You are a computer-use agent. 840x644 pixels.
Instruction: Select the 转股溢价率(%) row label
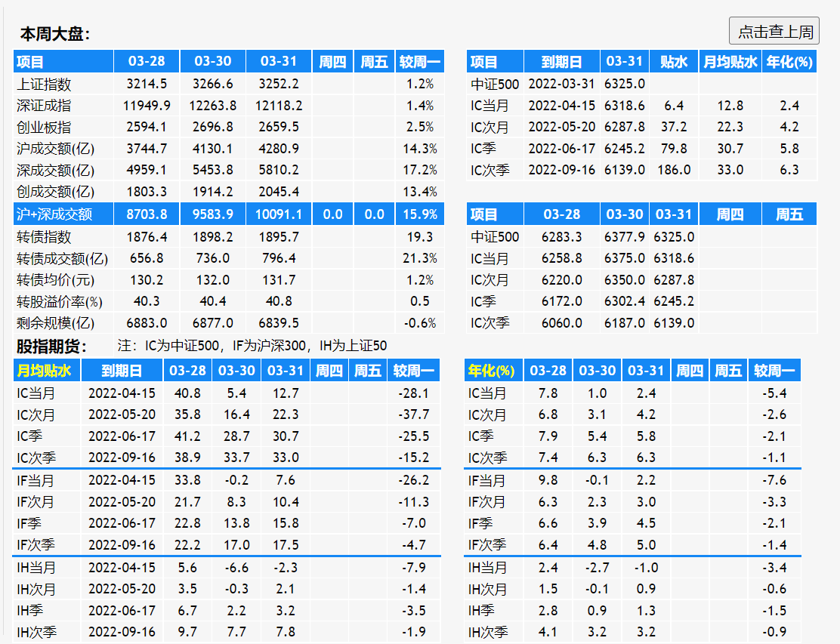pyautogui.click(x=60, y=301)
